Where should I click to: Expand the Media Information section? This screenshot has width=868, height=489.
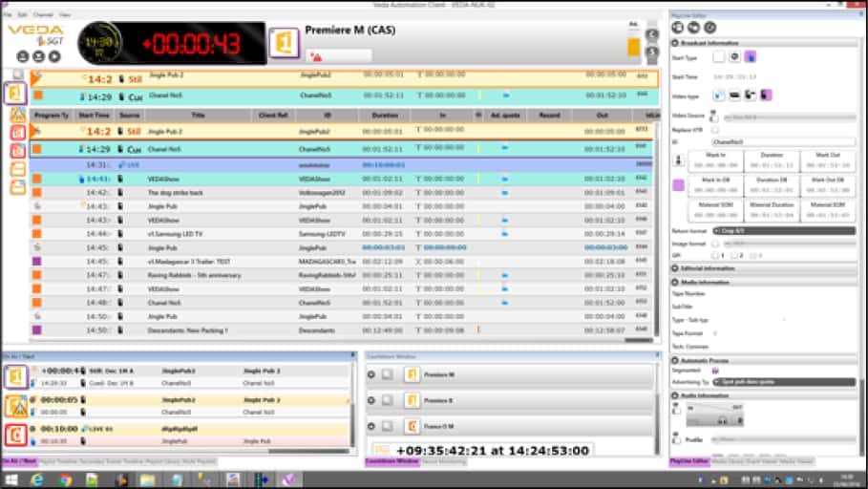pyautogui.click(x=675, y=282)
